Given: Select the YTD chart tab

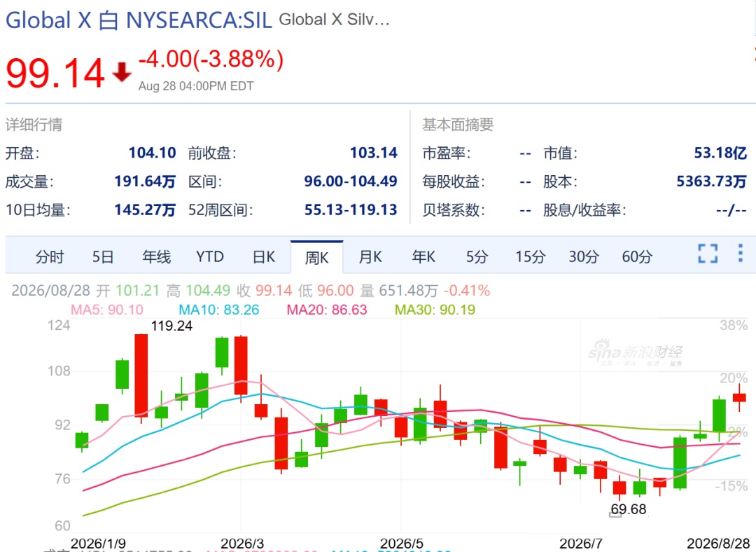Looking at the screenshot, I should click(210, 256).
